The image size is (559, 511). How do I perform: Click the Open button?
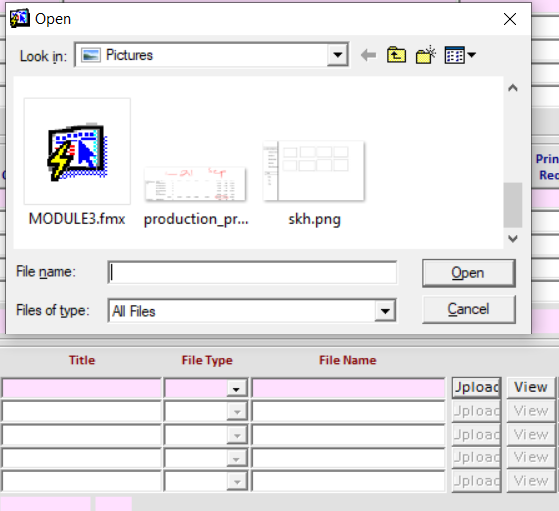point(468,273)
